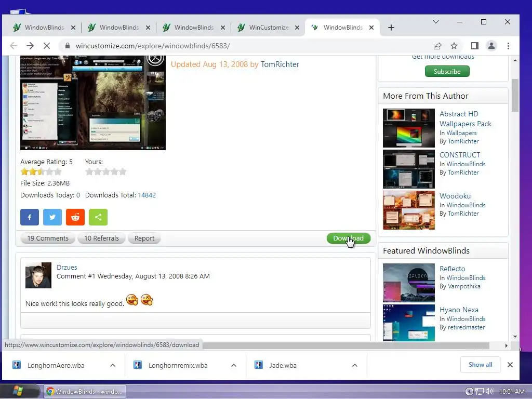Share on Reddit icon
532x399 pixels.
pos(75,217)
